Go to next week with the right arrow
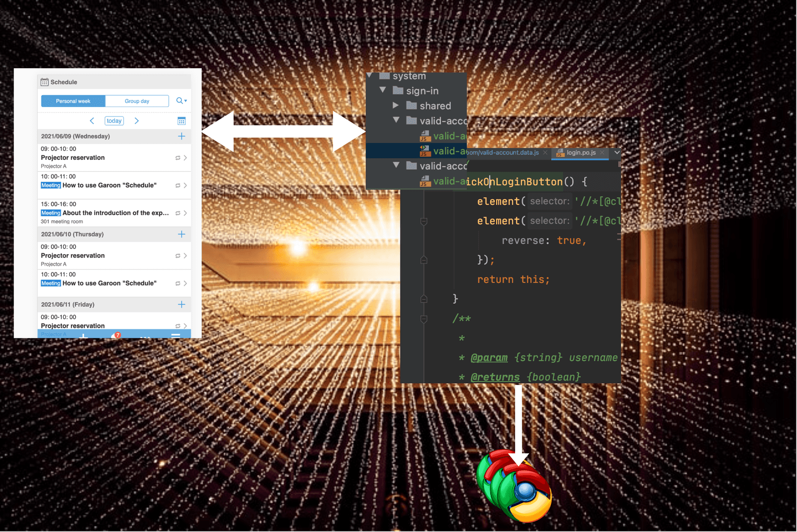The height and width of the screenshot is (532, 797). [136, 121]
